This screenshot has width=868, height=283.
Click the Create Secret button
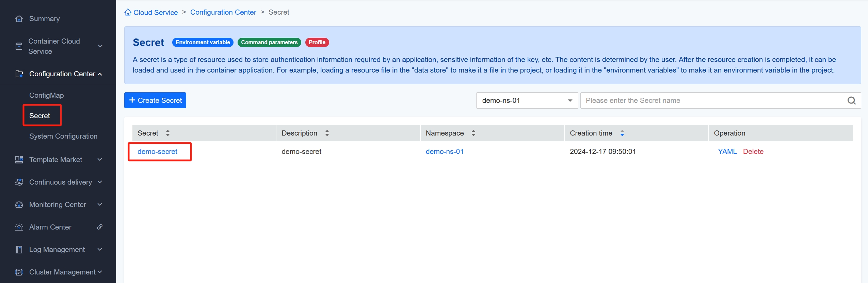tap(155, 100)
